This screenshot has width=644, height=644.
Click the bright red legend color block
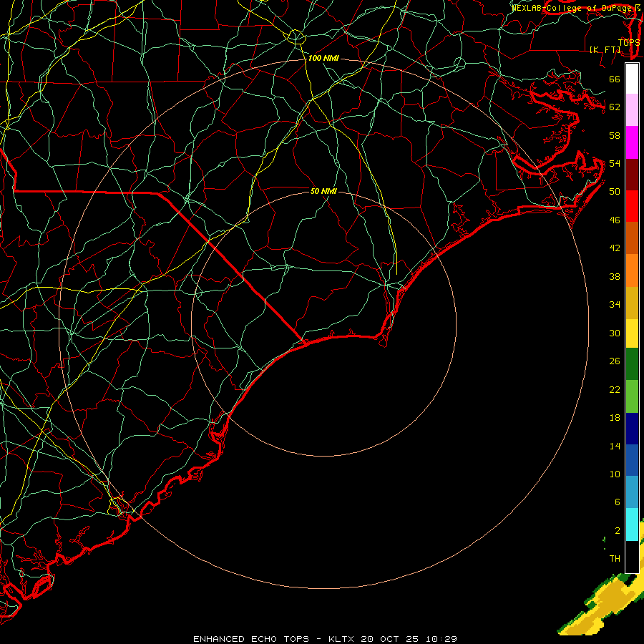(632, 206)
